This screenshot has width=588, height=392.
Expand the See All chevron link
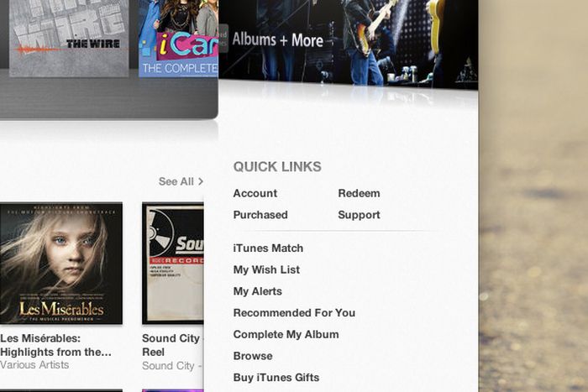pos(181,182)
